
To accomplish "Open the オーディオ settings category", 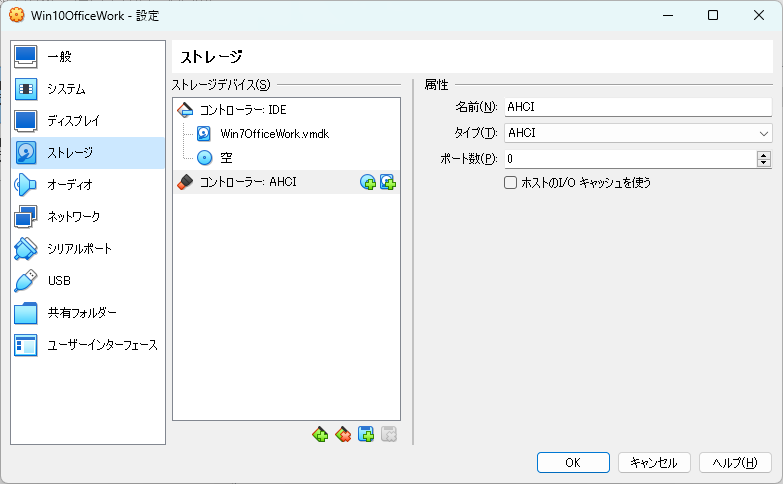I will coord(88,185).
